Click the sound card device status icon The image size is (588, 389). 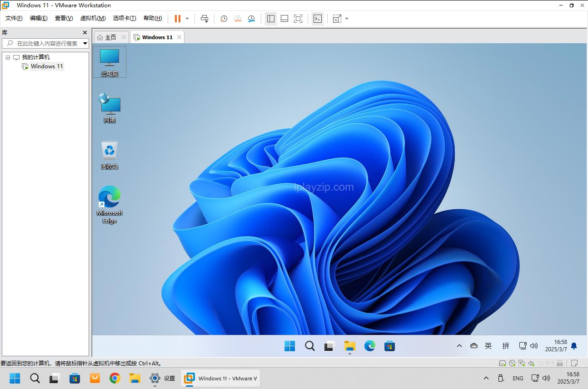click(531, 363)
